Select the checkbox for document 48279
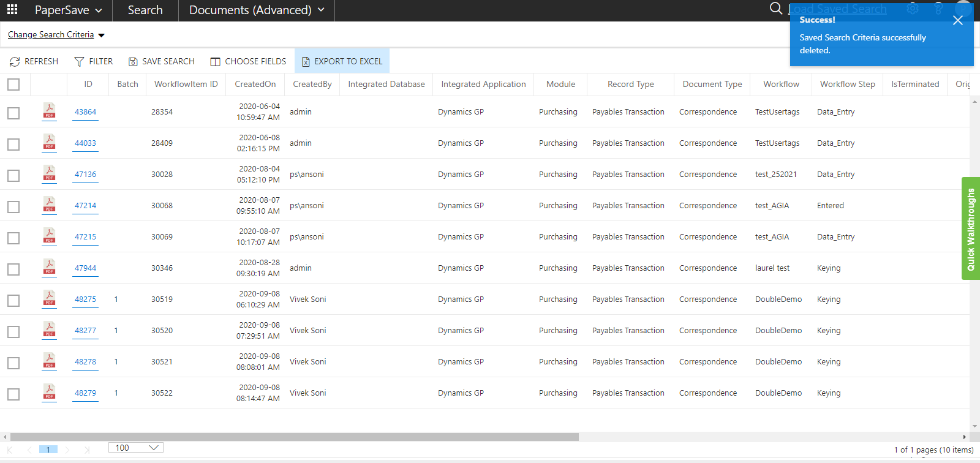 [13, 394]
